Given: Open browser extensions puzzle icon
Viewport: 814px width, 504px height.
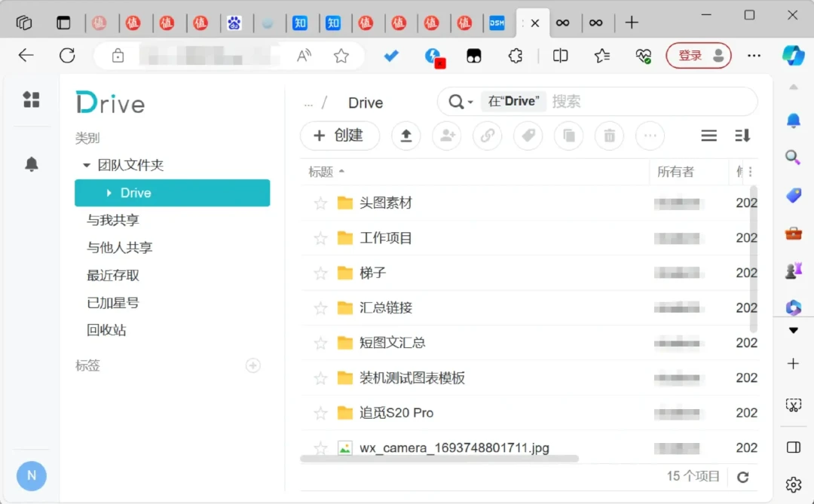Looking at the screenshot, I should click(x=515, y=56).
